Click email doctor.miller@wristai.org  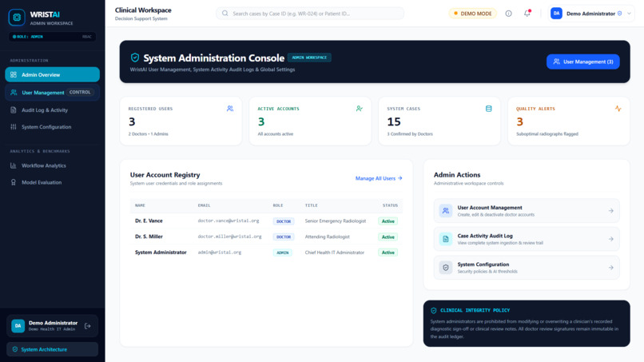coord(229,237)
